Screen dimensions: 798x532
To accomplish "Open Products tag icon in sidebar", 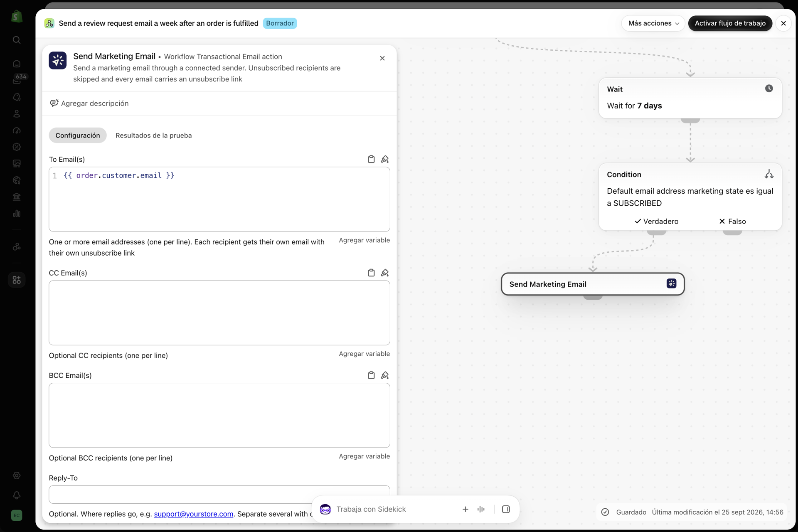I will click(x=17, y=97).
